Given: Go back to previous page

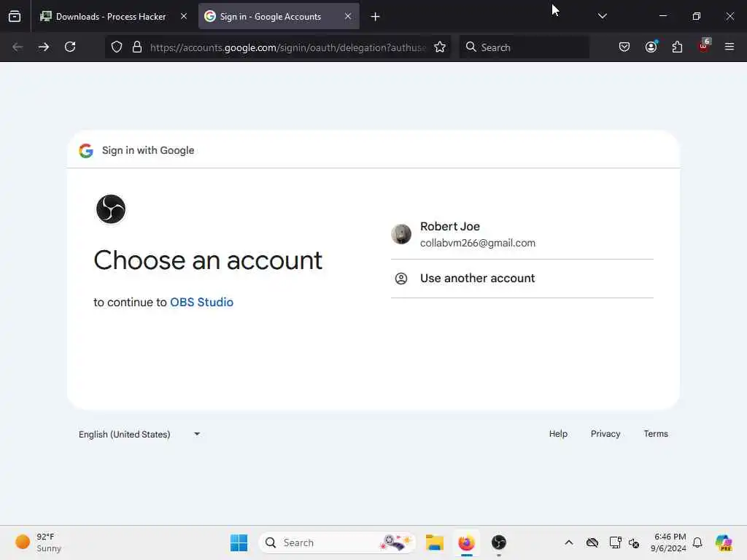Looking at the screenshot, I should tap(18, 47).
